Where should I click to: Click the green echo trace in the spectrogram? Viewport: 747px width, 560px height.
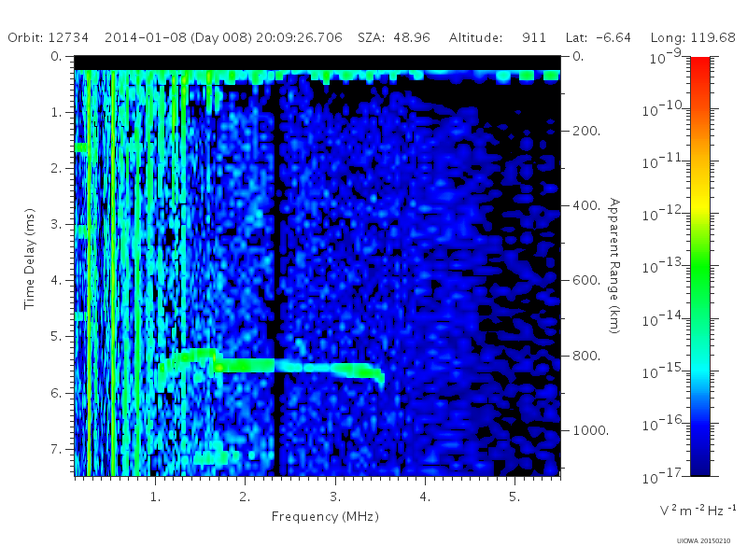(x=272, y=366)
